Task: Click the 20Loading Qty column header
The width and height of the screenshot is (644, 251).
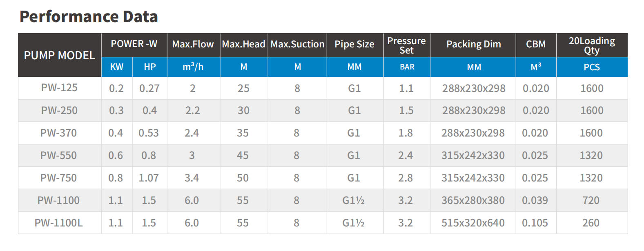Action: coord(592,45)
